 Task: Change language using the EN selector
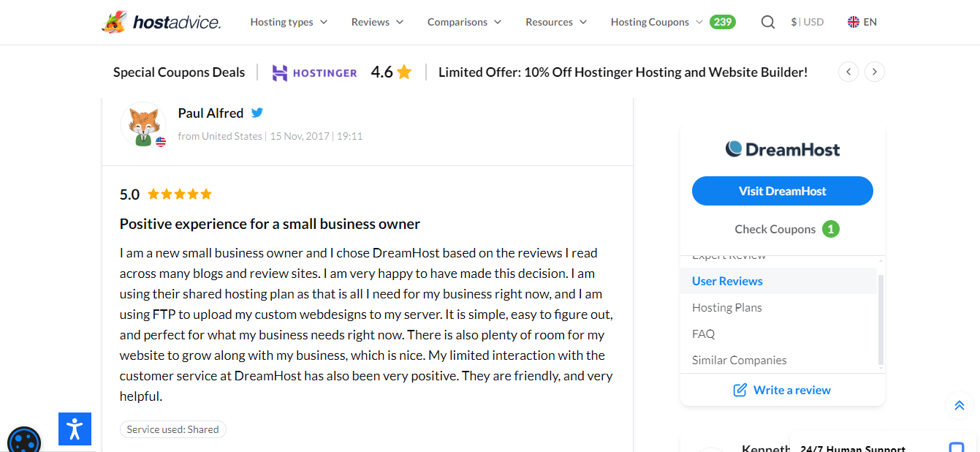point(862,22)
